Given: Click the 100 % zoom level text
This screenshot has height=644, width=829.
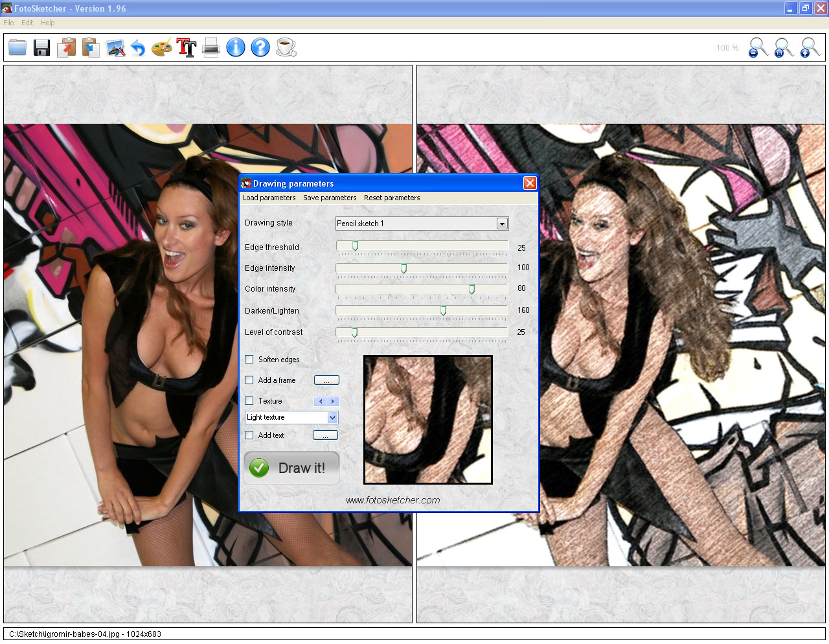Looking at the screenshot, I should 727,48.
